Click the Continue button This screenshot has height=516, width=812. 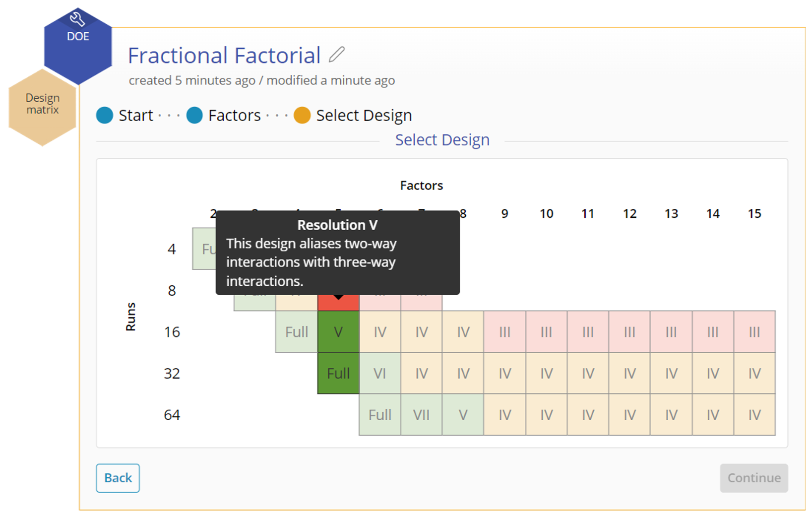coord(753,478)
